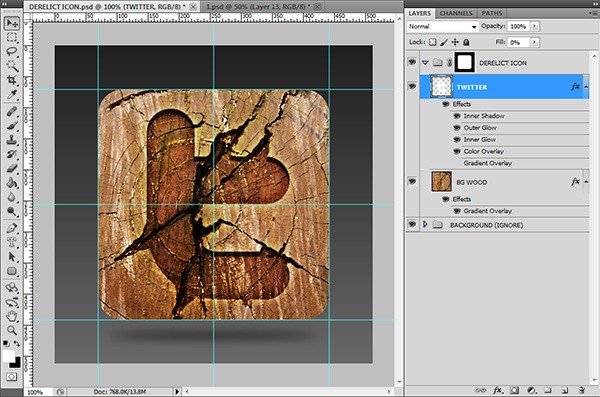Select the Rectangular Marquee tool
The image size is (600, 397).
(x=12, y=38)
